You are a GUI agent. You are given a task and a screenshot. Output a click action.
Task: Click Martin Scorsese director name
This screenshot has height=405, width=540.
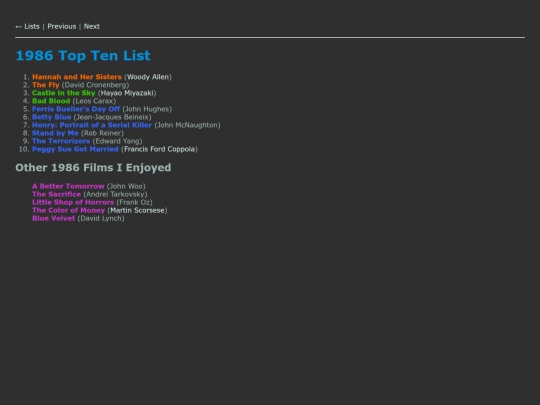click(137, 210)
